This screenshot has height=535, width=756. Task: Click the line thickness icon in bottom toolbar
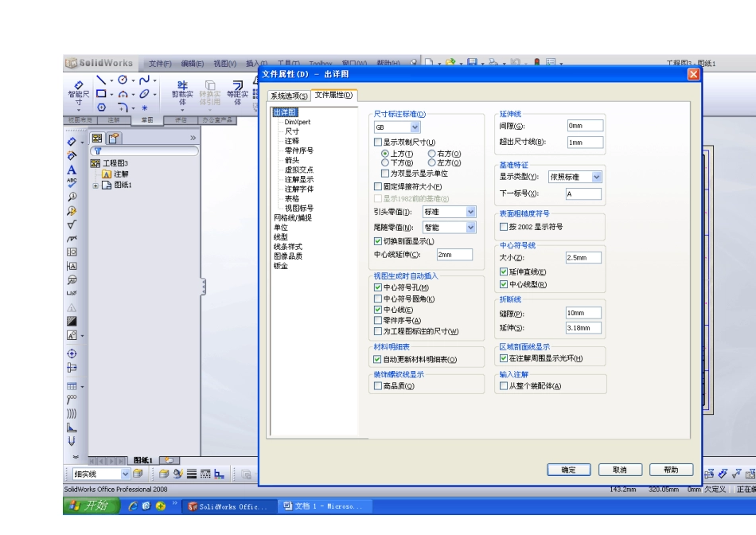[x=192, y=474]
